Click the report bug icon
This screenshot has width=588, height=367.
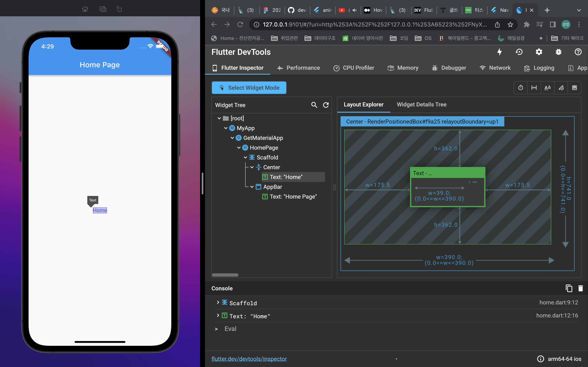click(x=559, y=52)
